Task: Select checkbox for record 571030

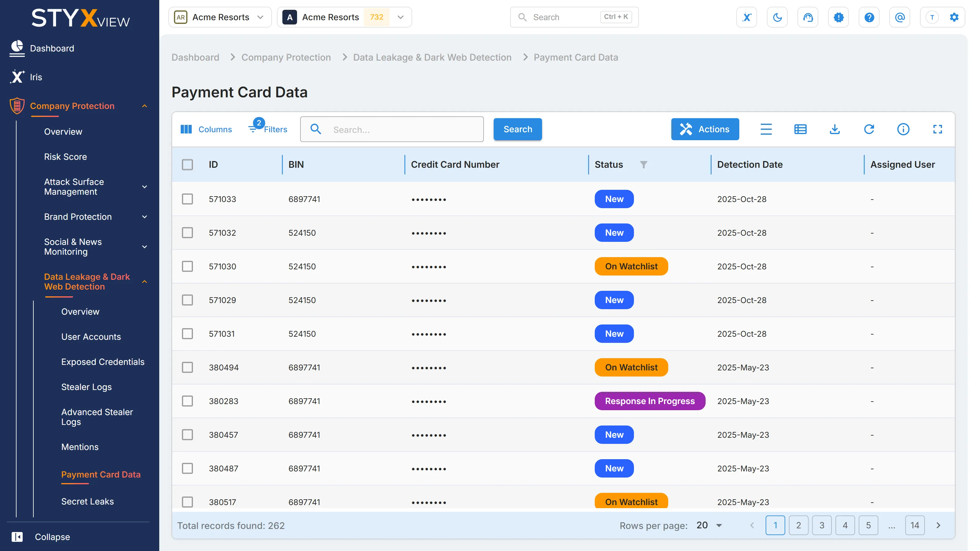Action: click(187, 266)
